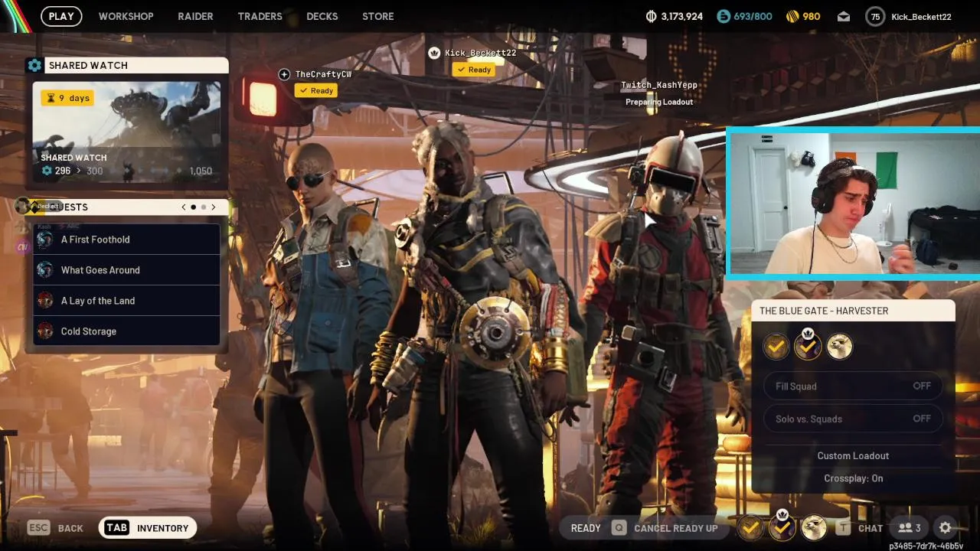Open the mail inbox icon
The image size is (980, 551).
click(x=843, y=16)
